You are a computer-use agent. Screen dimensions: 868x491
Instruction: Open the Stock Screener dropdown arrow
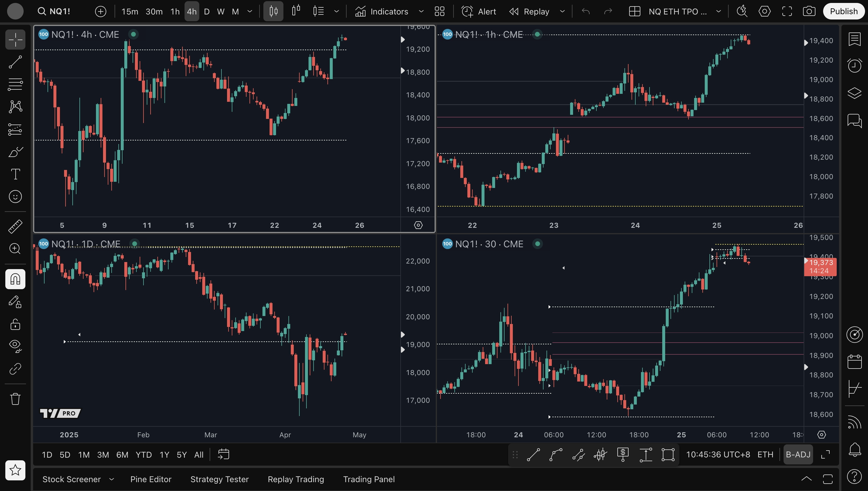coord(112,479)
